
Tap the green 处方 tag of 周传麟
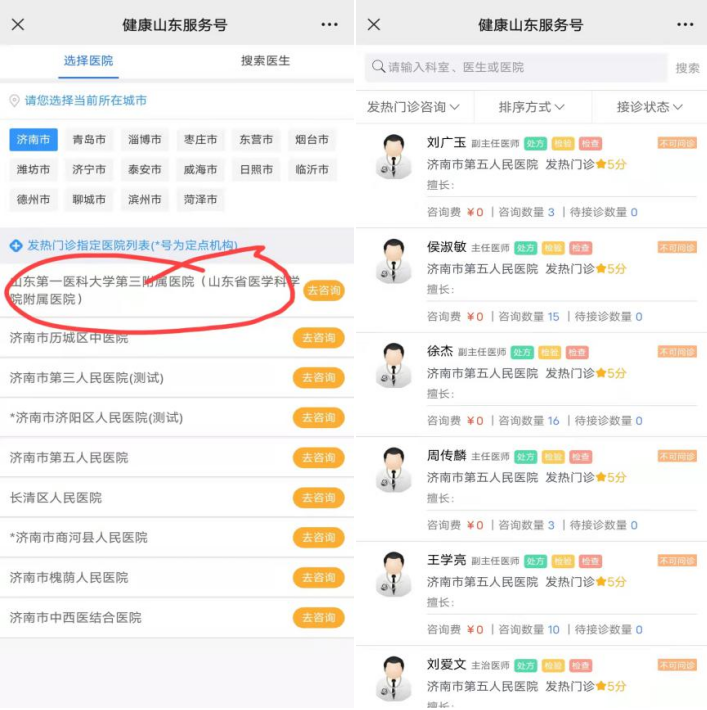525,457
